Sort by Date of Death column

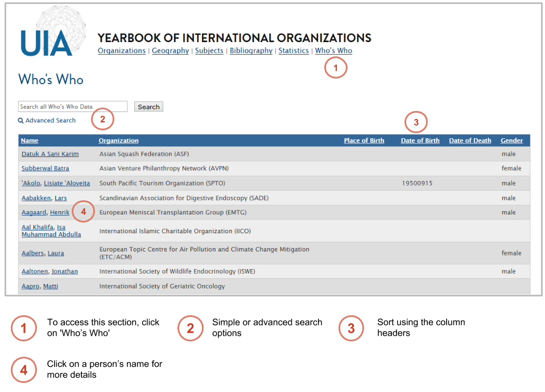tap(470, 141)
